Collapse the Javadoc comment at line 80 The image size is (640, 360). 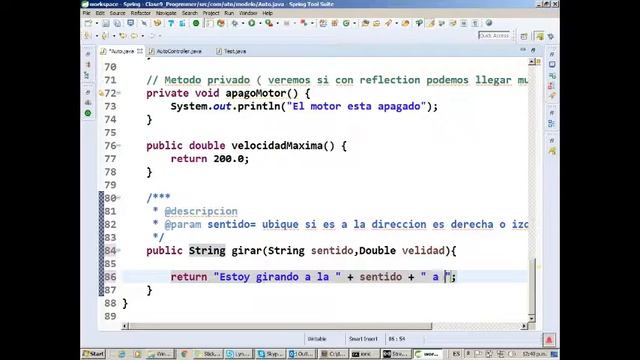119,198
